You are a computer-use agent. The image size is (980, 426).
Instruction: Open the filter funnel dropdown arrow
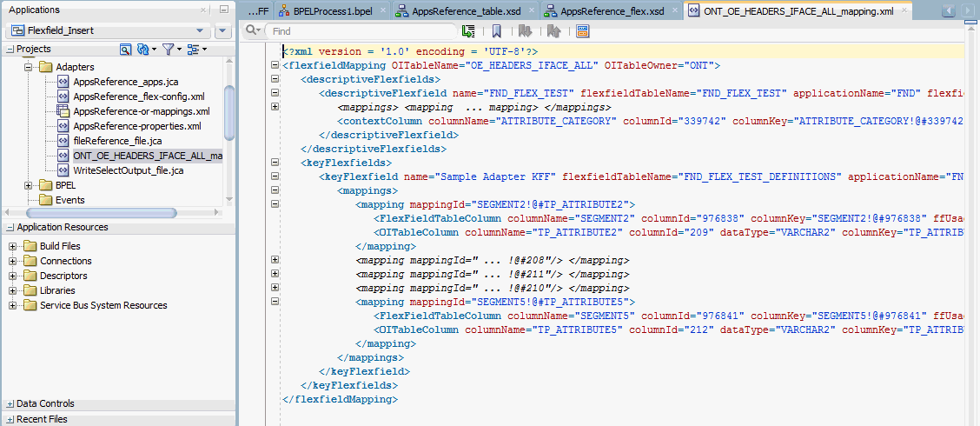coord(179,50)
